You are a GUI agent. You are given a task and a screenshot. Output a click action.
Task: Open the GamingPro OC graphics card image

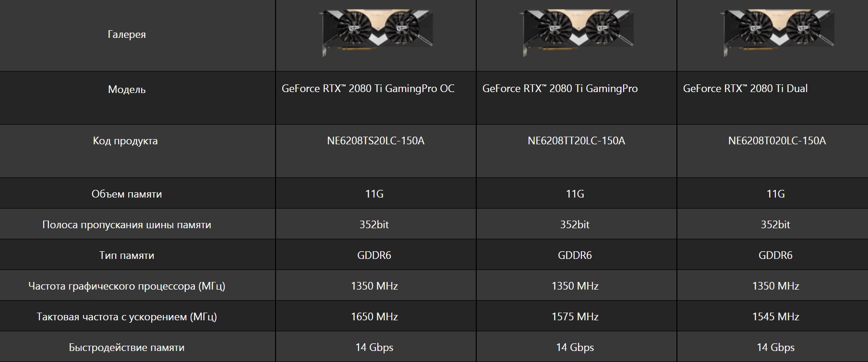pos(376,32)
